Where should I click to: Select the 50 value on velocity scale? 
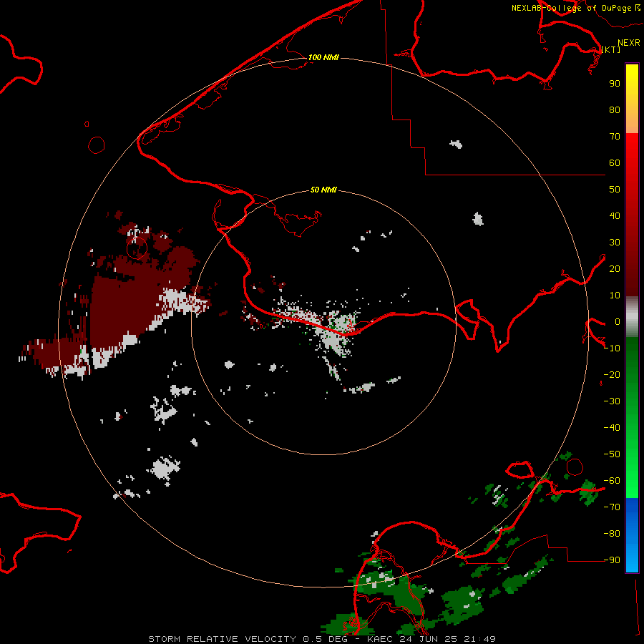coord(615,190)
